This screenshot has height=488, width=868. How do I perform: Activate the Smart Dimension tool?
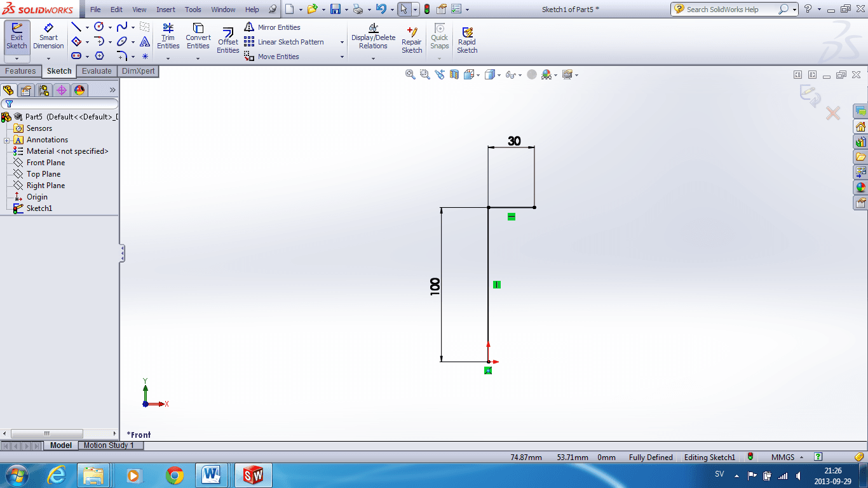[48, 37]
